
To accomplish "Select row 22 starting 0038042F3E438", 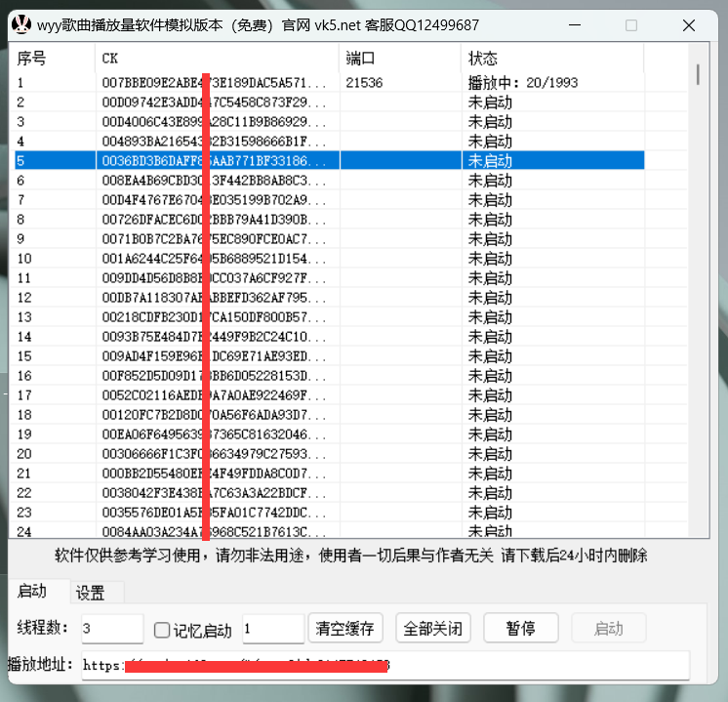I will coord(329,492).
